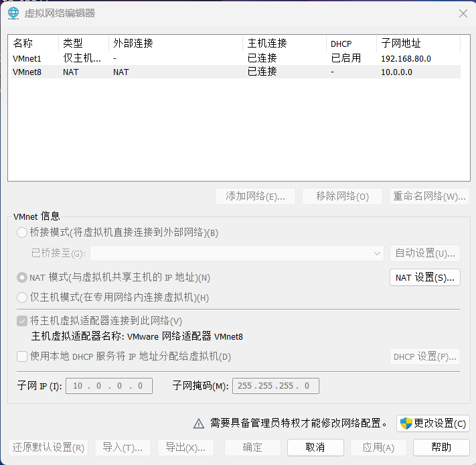
Task: Click the 子网掩码 input field
Action: pos(275,386)
